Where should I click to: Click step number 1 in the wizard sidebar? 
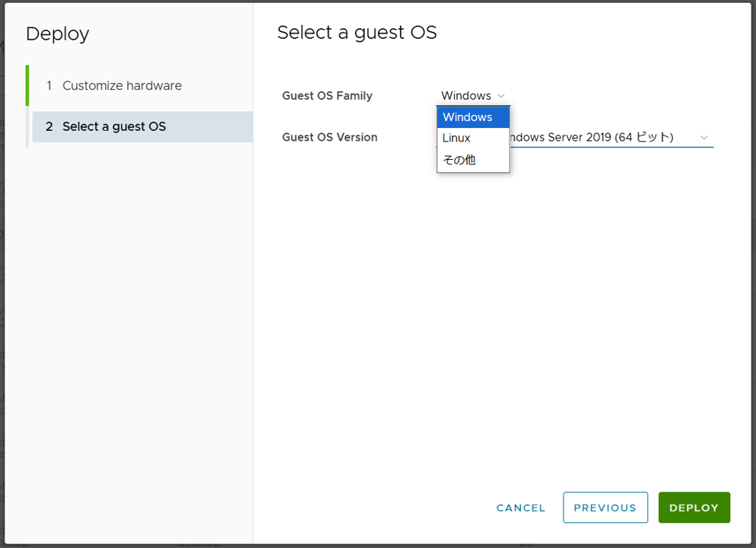pos(49,86)
